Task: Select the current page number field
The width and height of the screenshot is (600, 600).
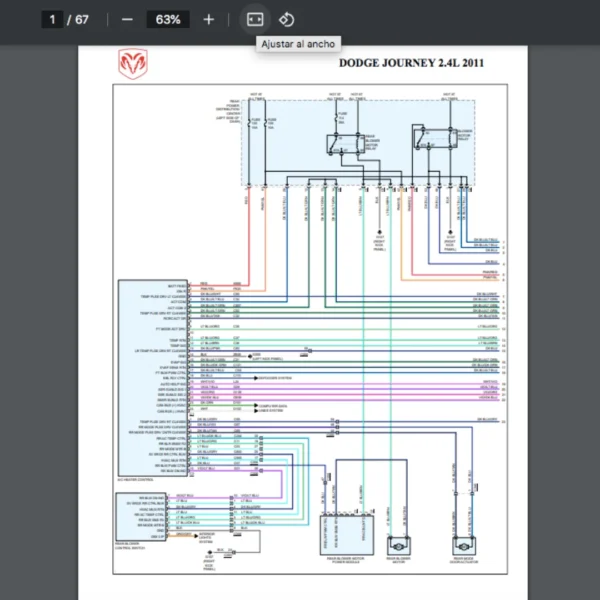Action: [x=54, y=19]
